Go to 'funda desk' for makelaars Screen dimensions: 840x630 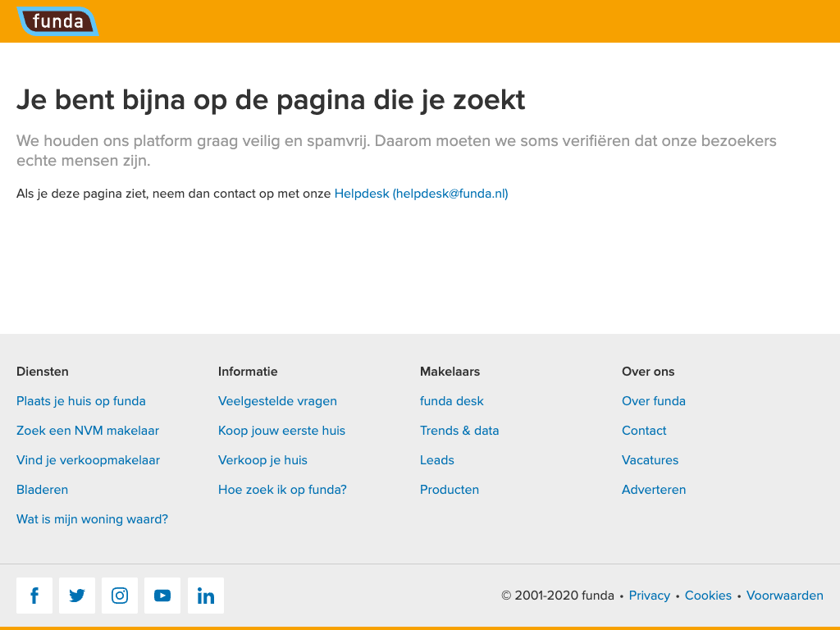452,401
